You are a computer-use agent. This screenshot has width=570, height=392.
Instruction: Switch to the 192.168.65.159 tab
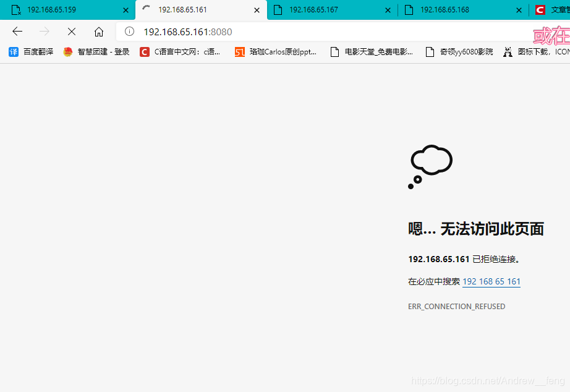tap(62, 9)
